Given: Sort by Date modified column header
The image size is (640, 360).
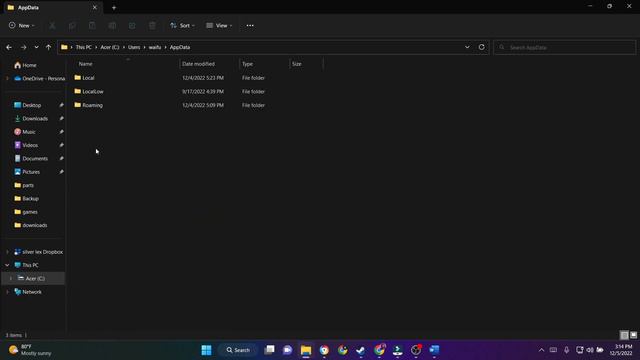Looking at the screenshot, I should click(198, 64).
